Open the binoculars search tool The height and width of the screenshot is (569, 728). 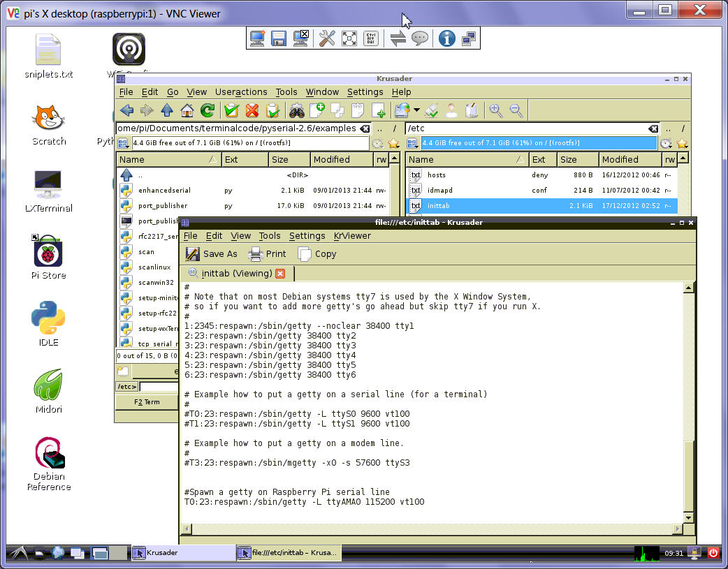point(296,110)
